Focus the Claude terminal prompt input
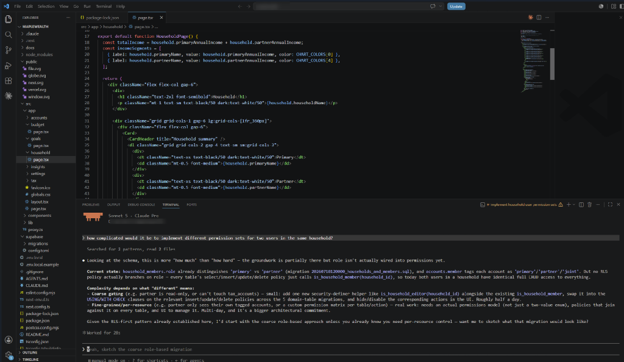Viewport: 624px width, 362px height. [x=350, y=349]
